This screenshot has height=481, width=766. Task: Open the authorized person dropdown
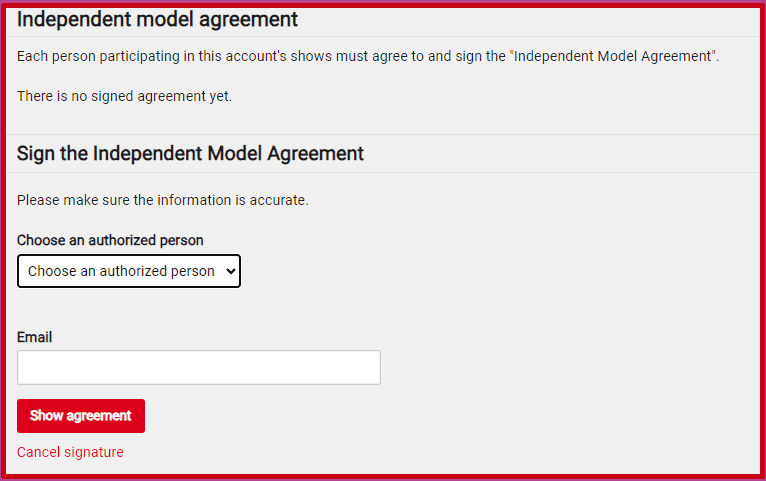128,271
